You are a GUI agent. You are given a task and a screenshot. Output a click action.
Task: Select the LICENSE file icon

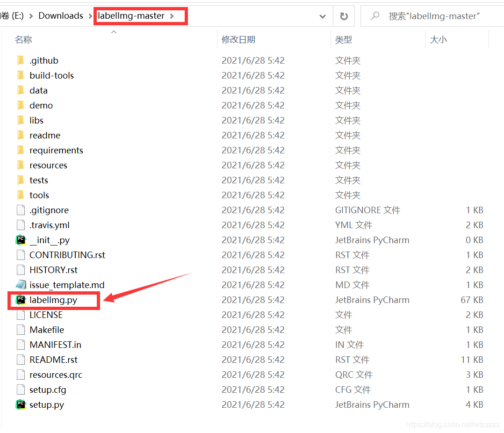[x=21, y=315]
